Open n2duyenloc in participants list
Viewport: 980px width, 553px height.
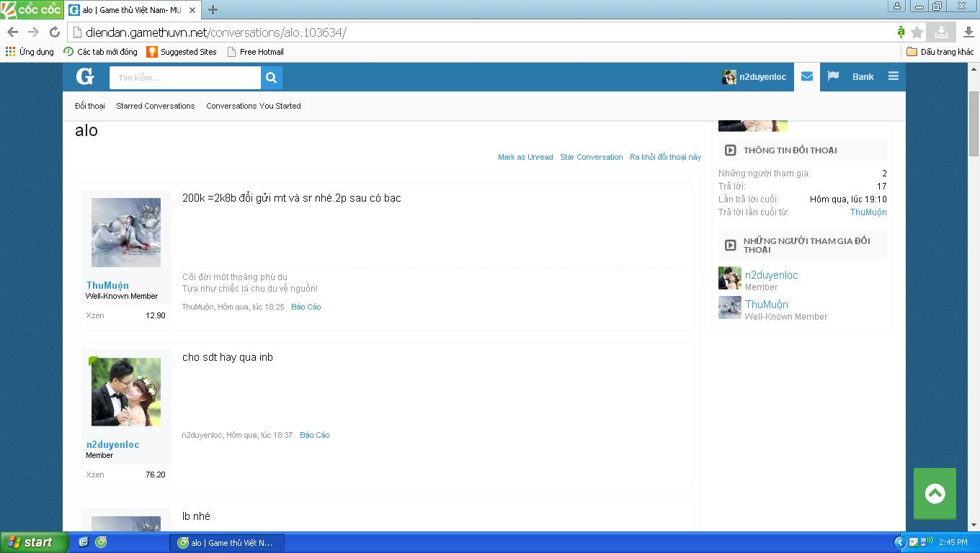[x=771, y=275]
